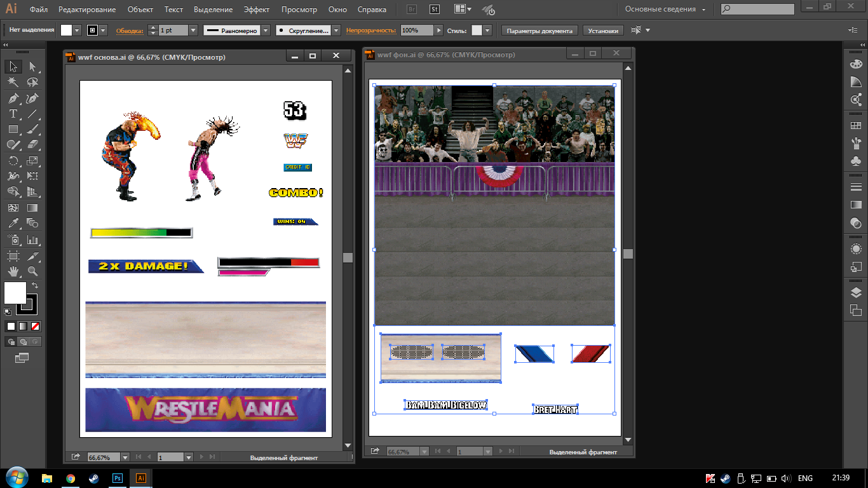
Task: Expand stroke weight 1 pt dropdown
Action: [x=194, y=30]
